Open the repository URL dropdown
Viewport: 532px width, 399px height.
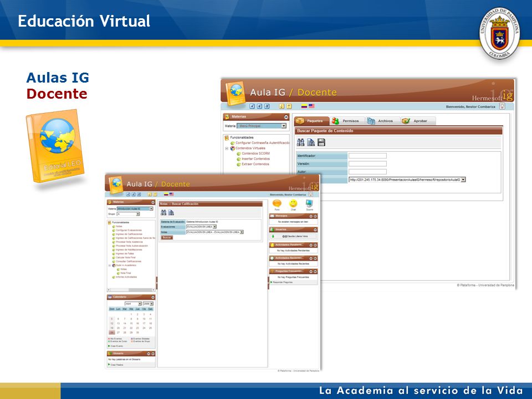pos(463,180)
